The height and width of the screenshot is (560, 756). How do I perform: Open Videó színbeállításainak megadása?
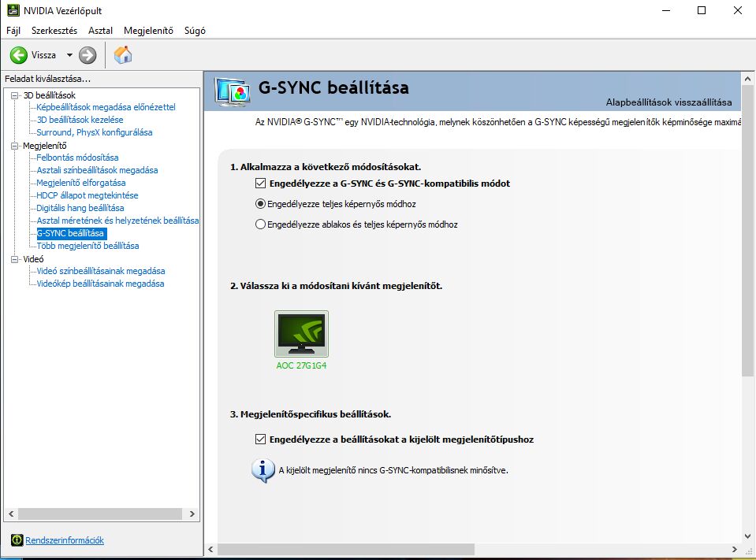point(101,271)
